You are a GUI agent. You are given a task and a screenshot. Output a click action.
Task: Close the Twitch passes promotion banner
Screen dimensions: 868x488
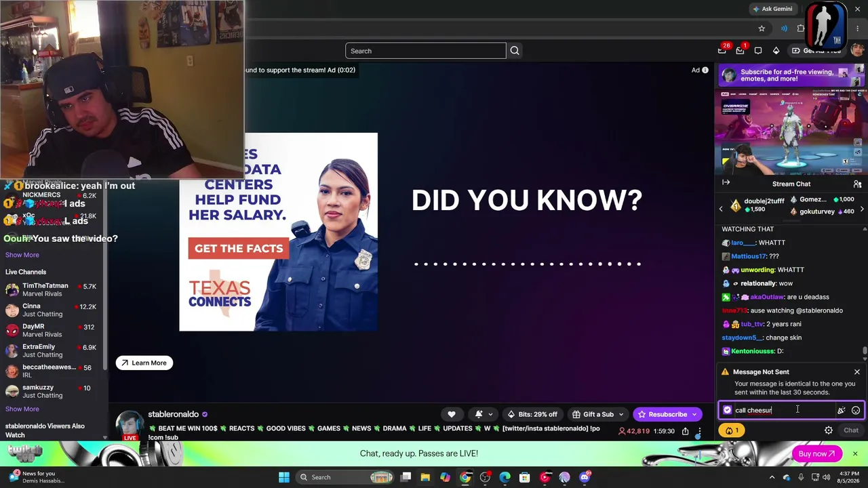click(855, 453)
